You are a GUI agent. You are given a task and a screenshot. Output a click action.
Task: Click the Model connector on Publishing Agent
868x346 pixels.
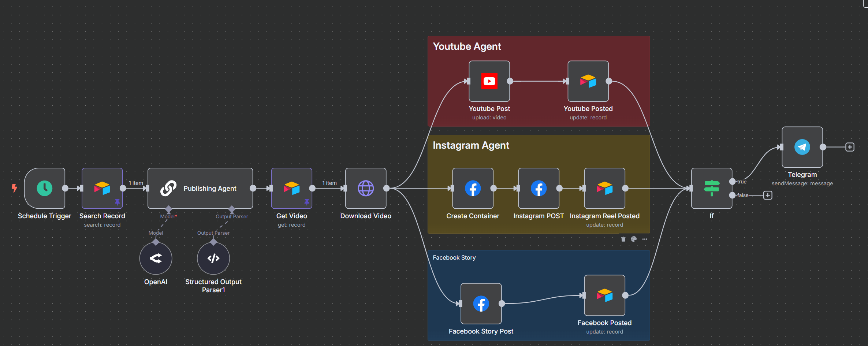click(168, 209)
